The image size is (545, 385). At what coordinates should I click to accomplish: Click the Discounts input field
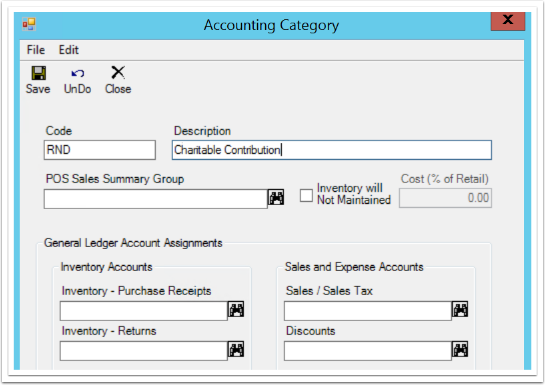368,351
